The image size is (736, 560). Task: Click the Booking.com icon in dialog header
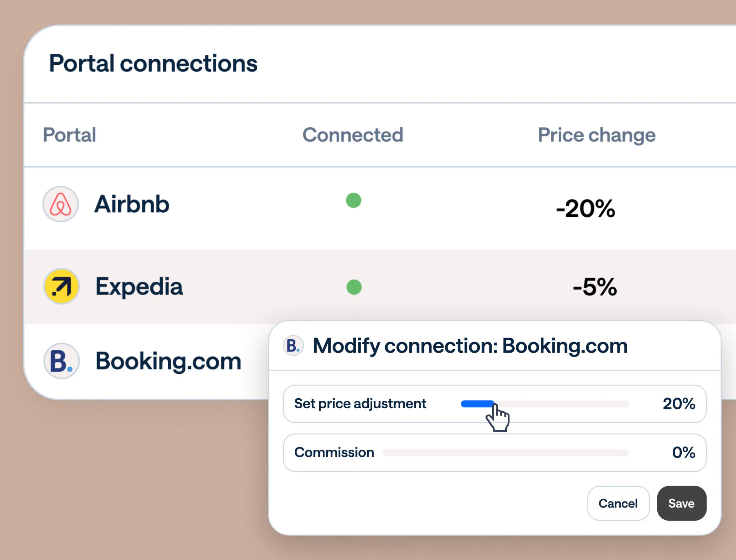[293, 346]
